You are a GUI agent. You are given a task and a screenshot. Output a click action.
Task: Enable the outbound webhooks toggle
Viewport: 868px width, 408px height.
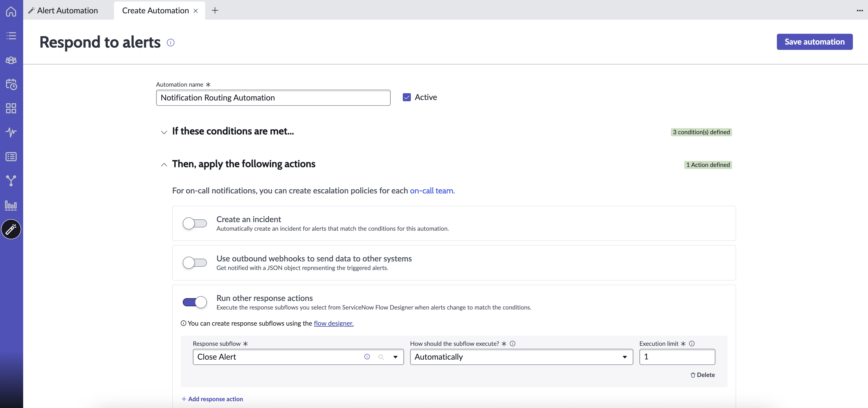[194, 263]
